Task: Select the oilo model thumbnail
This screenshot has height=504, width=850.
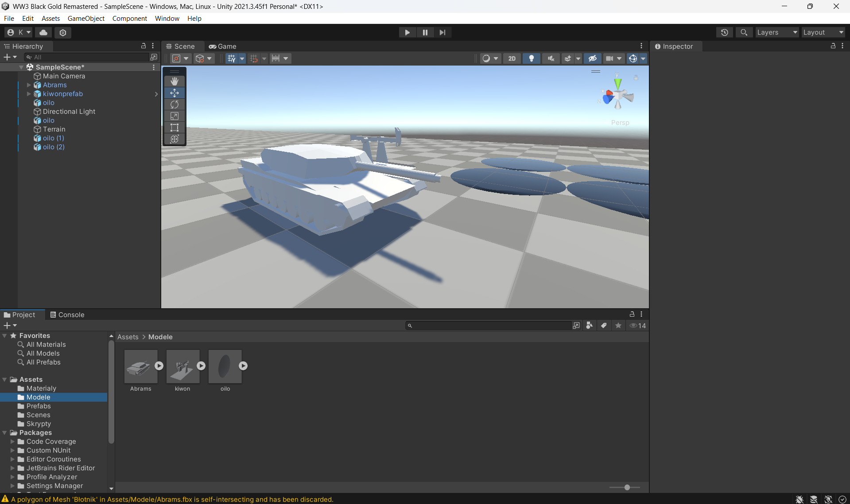Action: [225, 366]
